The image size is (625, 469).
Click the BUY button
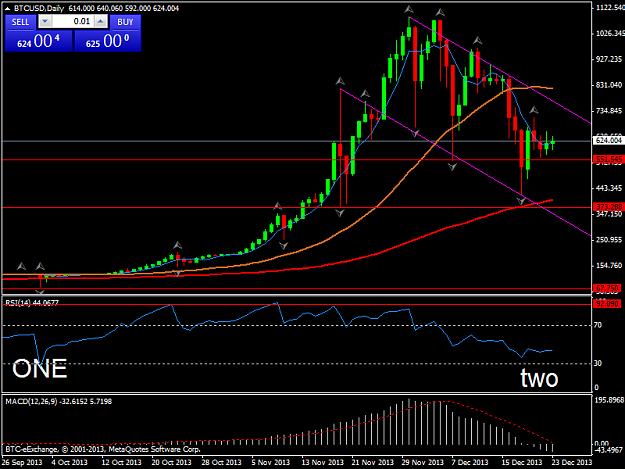[x=125, y=22]
